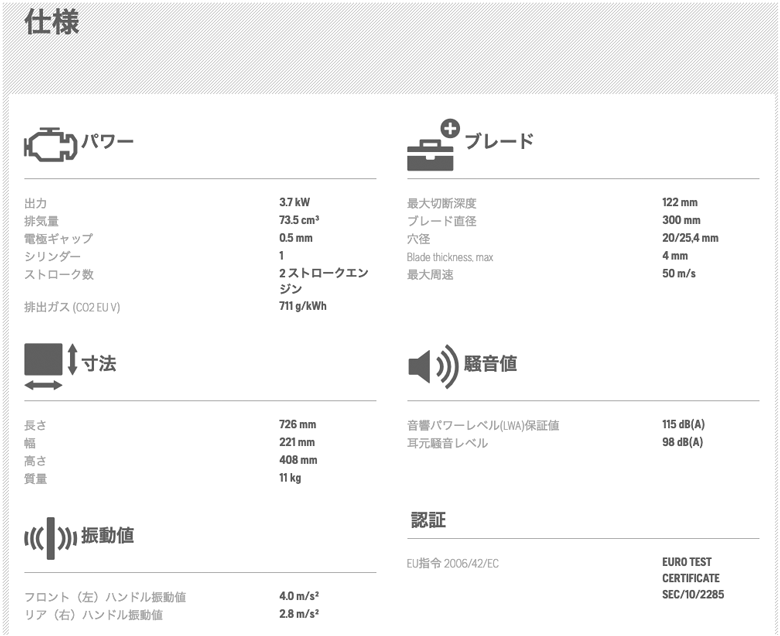Image resolution: width=780 pixels, height=636 pixels.
Task: Click the 穴径 label
Action: click(x=418, y=239)
